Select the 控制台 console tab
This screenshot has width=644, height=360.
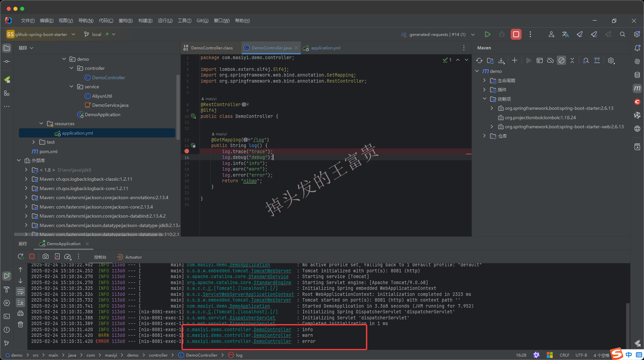point(100,257)
